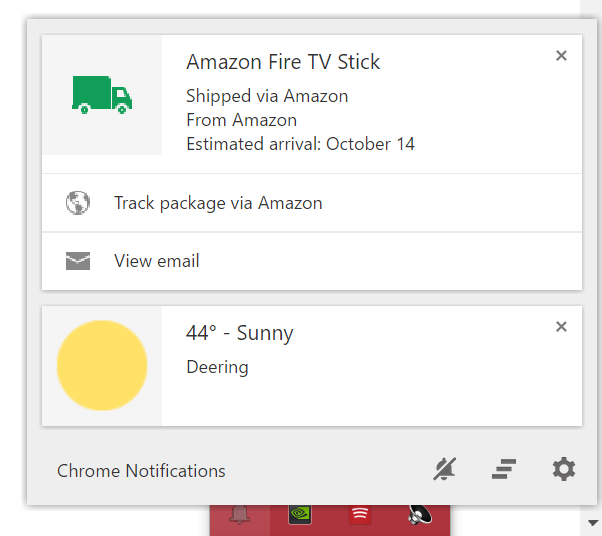Image resolution: width=602 pixels, height=536 pixels.
Task: Select View email action
Action: tap(157, 261)
